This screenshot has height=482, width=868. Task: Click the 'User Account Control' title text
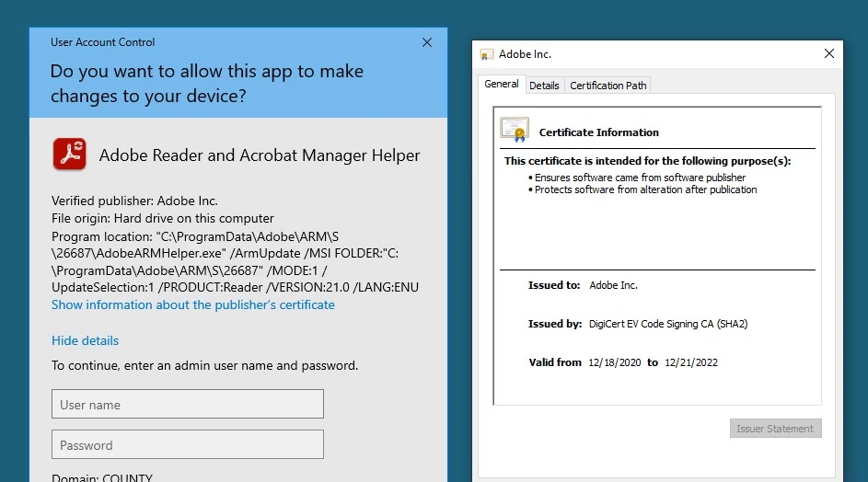point(102,42)
